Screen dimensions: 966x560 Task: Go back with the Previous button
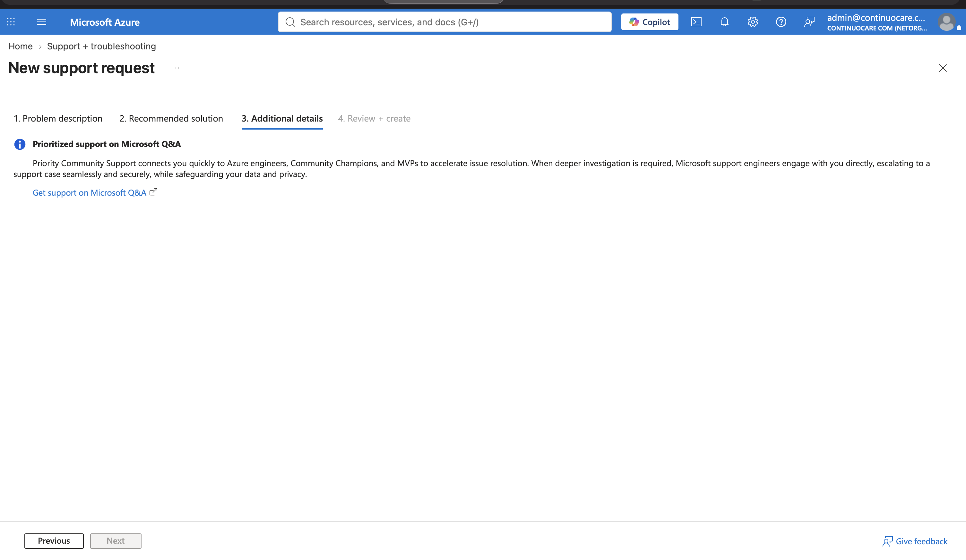(x=54, y=541)
